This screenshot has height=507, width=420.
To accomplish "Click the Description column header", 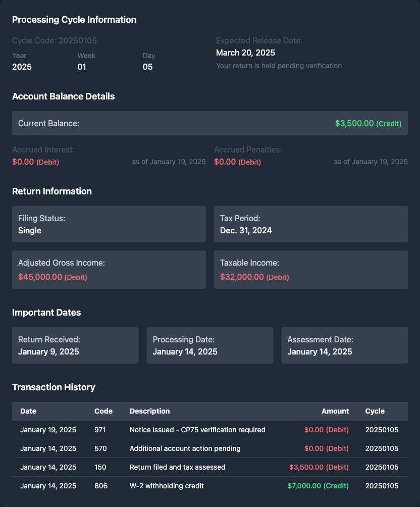I will [150, 411].
